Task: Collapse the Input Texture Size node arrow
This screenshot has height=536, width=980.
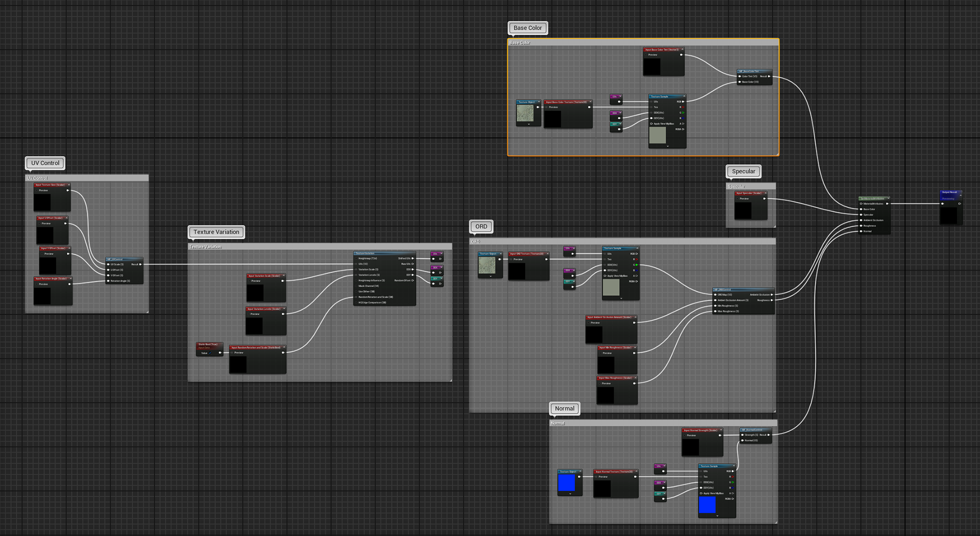Action: [68, 185]
